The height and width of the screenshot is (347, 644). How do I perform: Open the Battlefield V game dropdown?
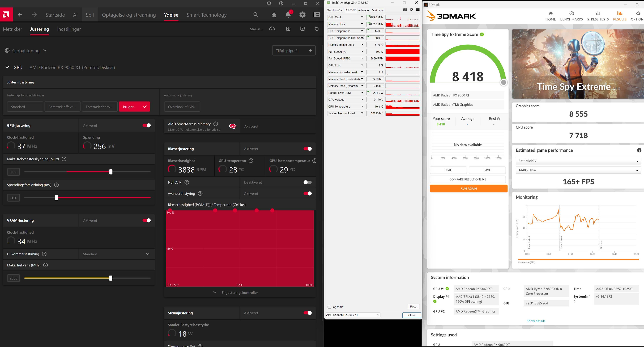tap(578, 161)
